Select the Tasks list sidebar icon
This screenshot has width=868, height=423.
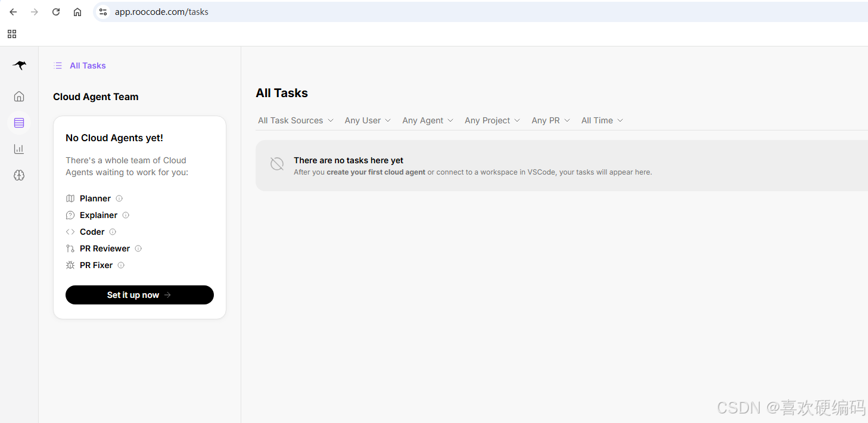pos(19,123)
